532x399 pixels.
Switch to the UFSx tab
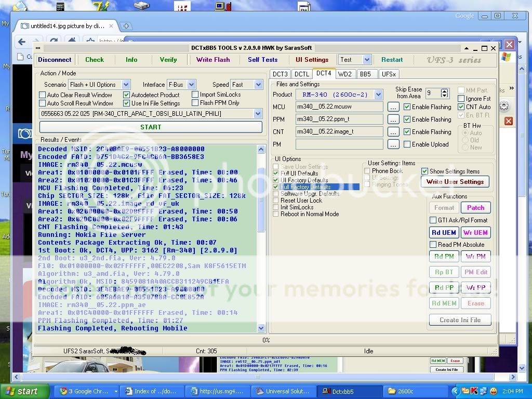pos(389,74)
